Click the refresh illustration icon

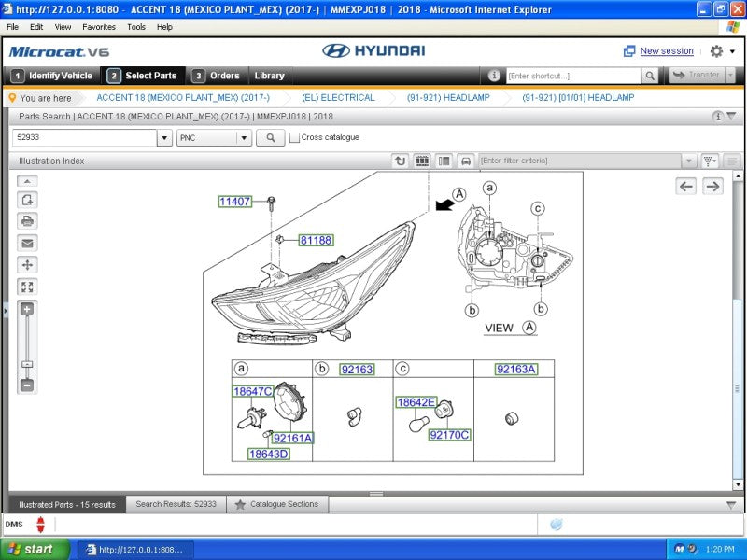click(400, 161)
